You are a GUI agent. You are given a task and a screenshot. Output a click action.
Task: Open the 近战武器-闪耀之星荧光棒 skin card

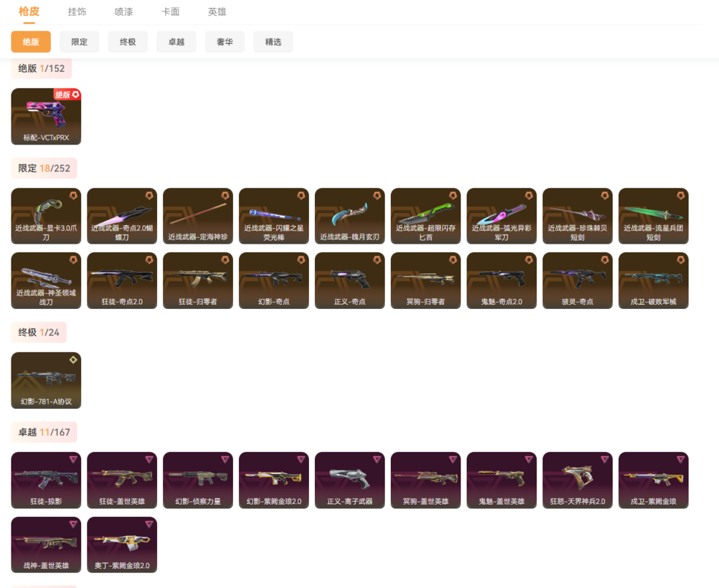[274, 216]
